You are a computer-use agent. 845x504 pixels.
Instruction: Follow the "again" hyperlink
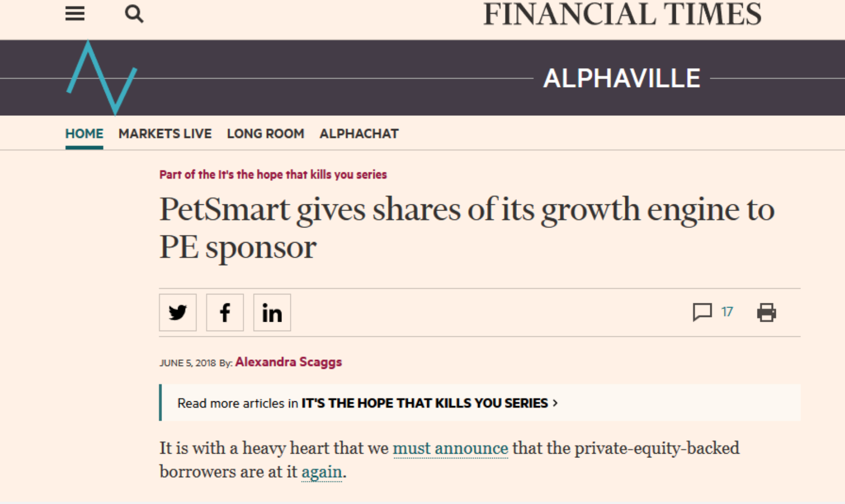pos(321,472)
